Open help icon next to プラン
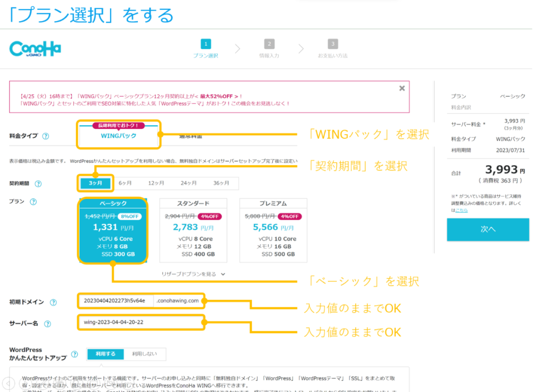The width and height of the screenshot is (539, 392). pyautogui.click(x=33, y=202)
